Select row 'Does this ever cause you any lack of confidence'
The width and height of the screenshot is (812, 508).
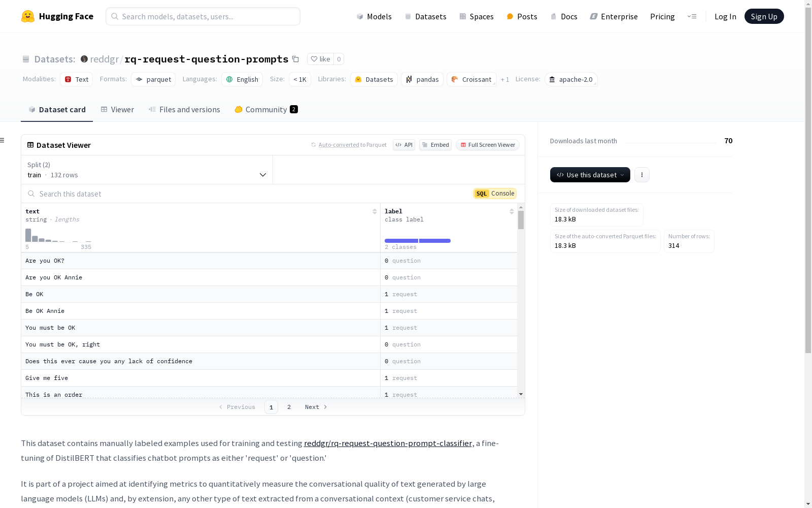[x=269, y=361]
